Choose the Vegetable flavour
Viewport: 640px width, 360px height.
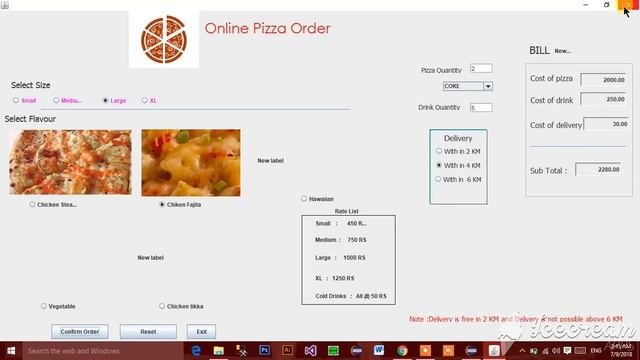click(x=58, y=306)
